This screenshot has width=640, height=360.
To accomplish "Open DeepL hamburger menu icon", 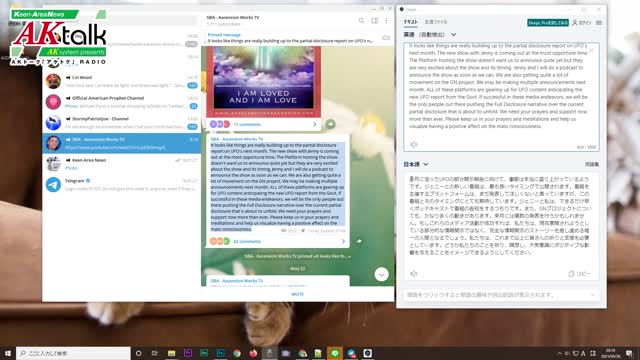I will 599,23.
